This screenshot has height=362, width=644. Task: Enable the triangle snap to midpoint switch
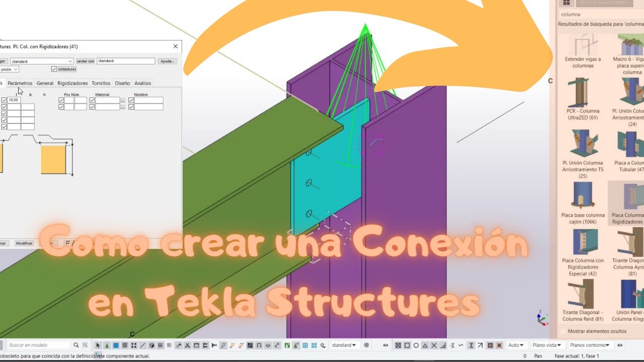coord(425,345)
